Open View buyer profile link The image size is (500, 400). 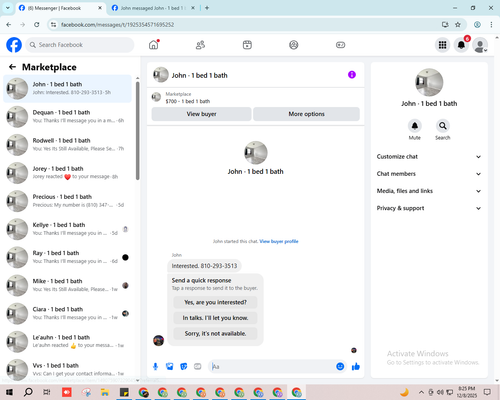coord(279,241)
